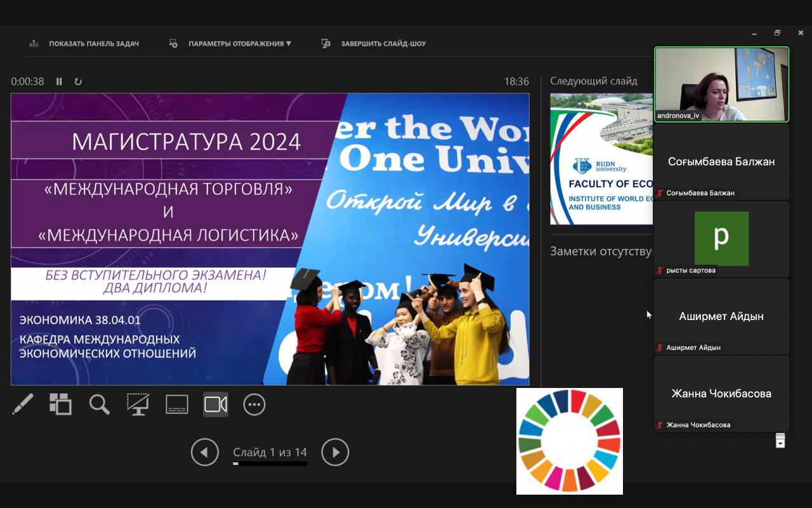
Task: Select Аширмет Айдын participant tile
Action: coord(722,316)
